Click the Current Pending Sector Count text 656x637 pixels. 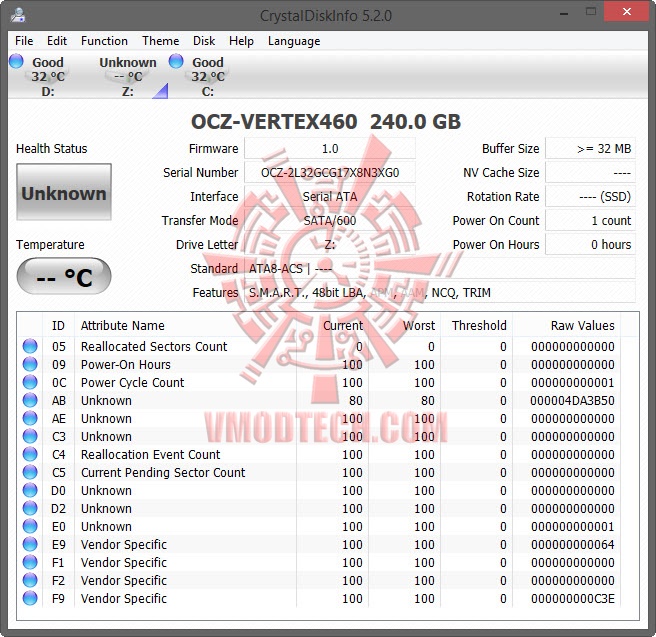point(163,473)
